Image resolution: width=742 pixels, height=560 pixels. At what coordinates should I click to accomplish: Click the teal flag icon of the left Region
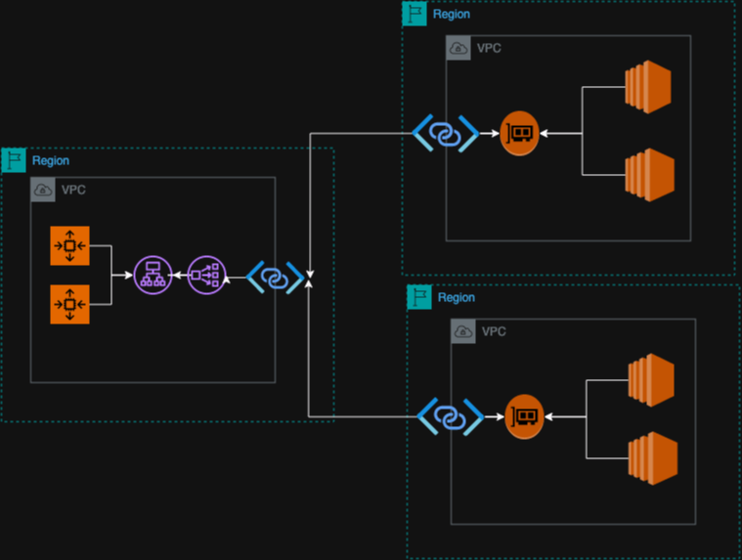(13, 160)
